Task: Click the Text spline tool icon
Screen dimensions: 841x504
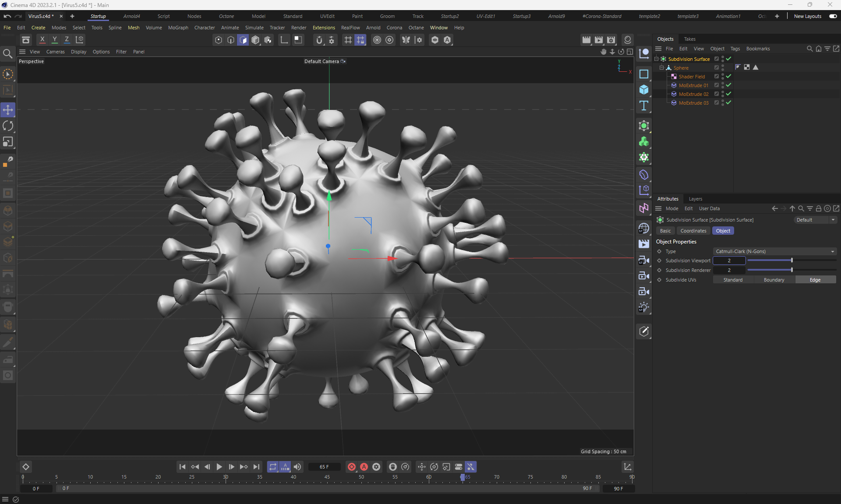Action: (x=643, y=106)
